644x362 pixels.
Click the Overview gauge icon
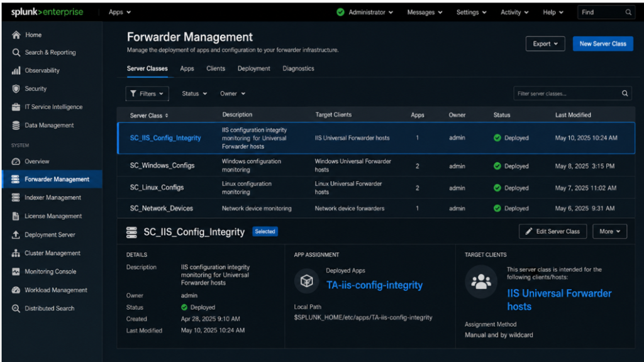point(16,162)
